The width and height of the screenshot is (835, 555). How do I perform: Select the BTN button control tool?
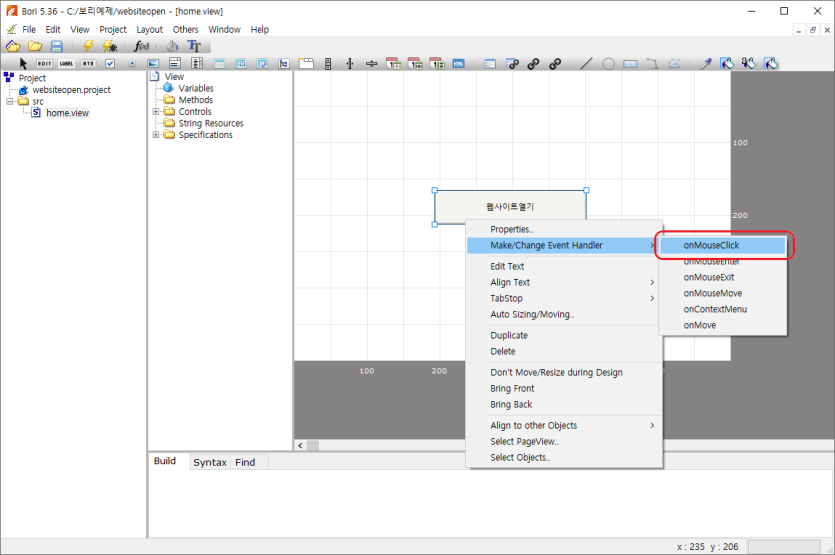coord(88,63)
